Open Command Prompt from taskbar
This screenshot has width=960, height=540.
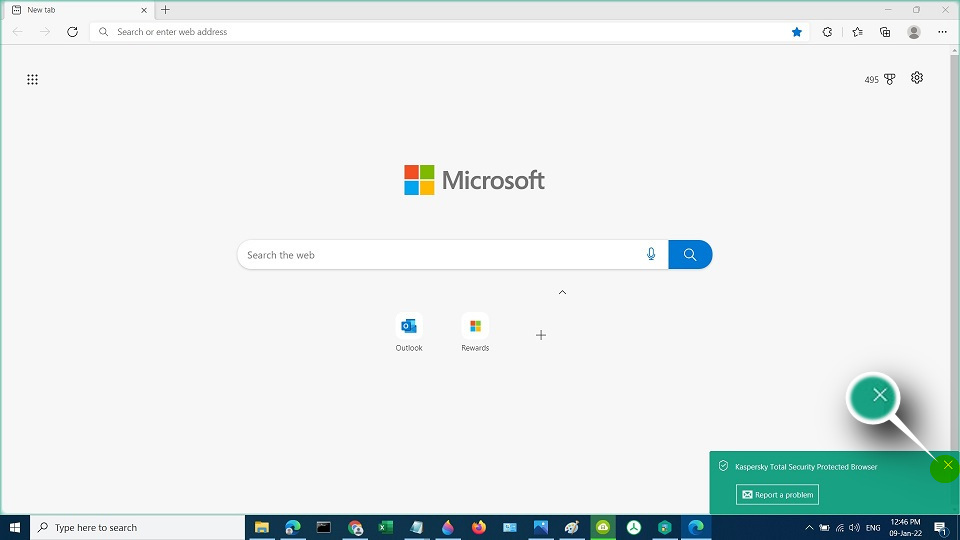pos(323,527)
